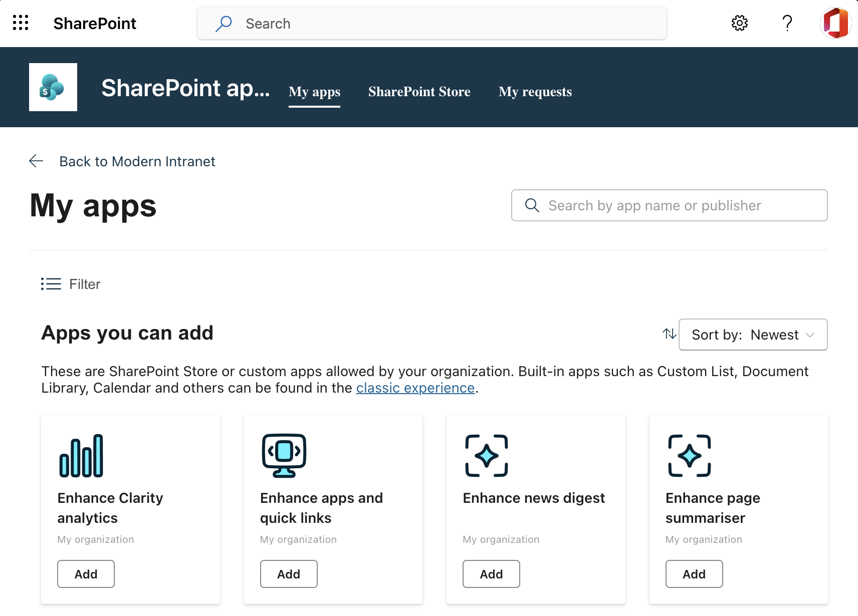The width and height of the screenshot is (858, 616).
Task: Click the back arrow to Modern Intranet
Action: tap(36, 161)
